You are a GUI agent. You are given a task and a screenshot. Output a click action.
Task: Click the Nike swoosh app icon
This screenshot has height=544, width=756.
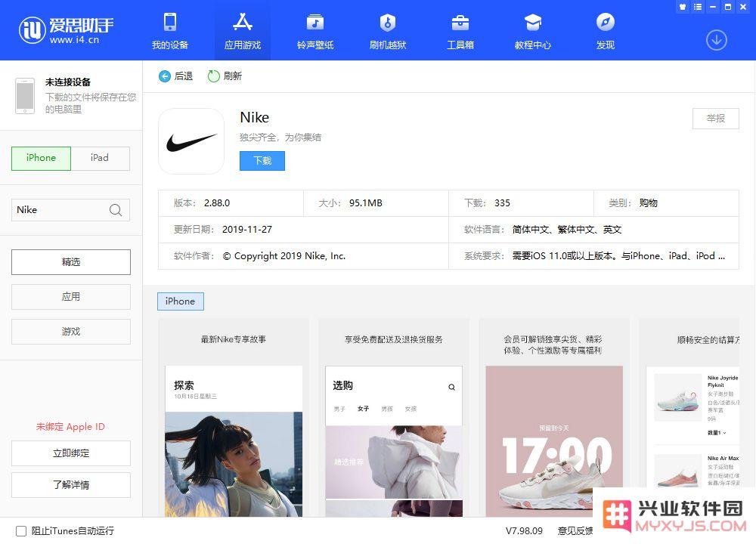(191, 141)
